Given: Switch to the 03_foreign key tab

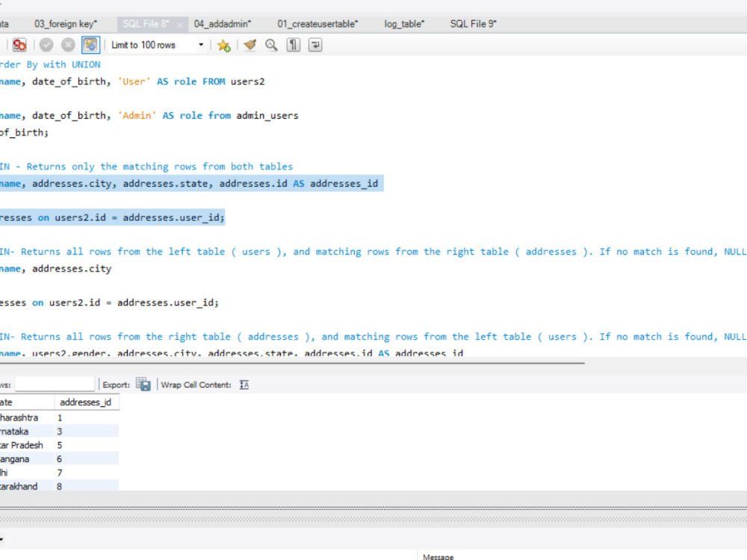Looking at the screenshot, I should tap(66, 24).
